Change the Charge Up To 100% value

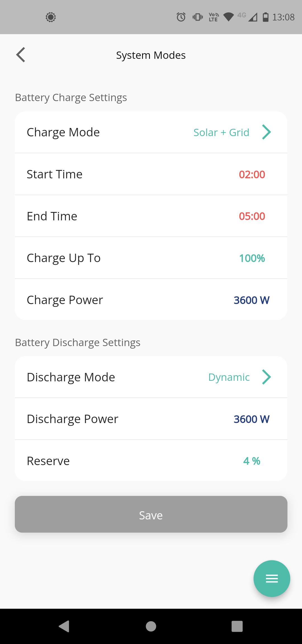pyautogui.click(x=252, y=258)
